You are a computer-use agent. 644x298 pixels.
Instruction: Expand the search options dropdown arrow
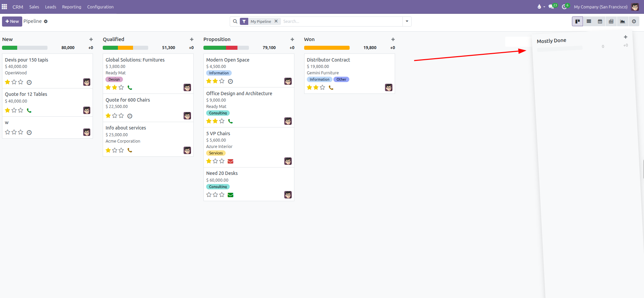tap(407, 22)
